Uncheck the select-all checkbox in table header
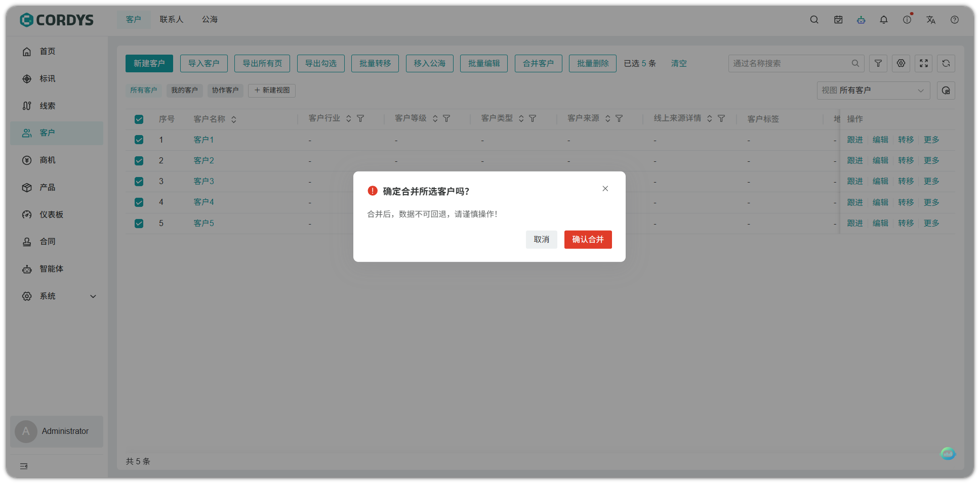 coord(139,119)
